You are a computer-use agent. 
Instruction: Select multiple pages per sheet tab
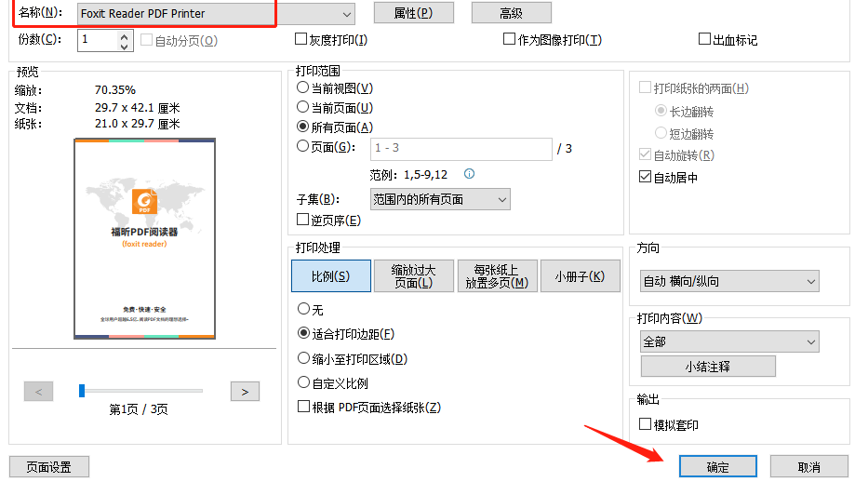coord(498,276)
